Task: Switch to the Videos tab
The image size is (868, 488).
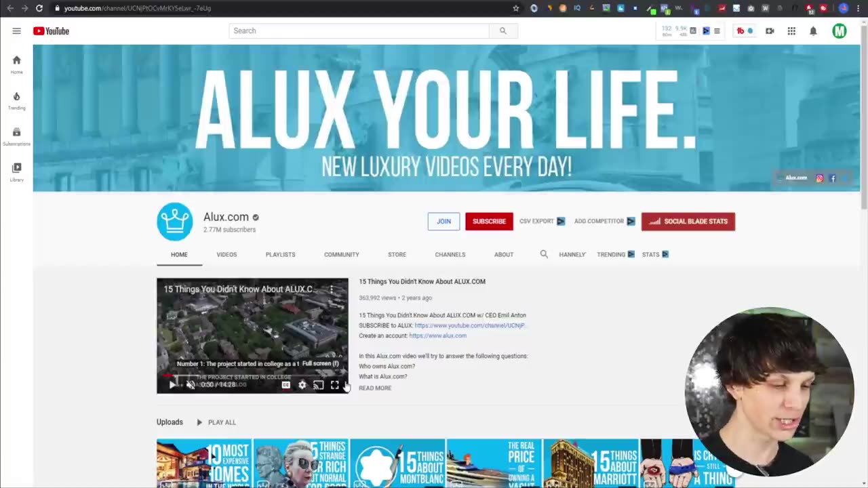Action: 226,254
